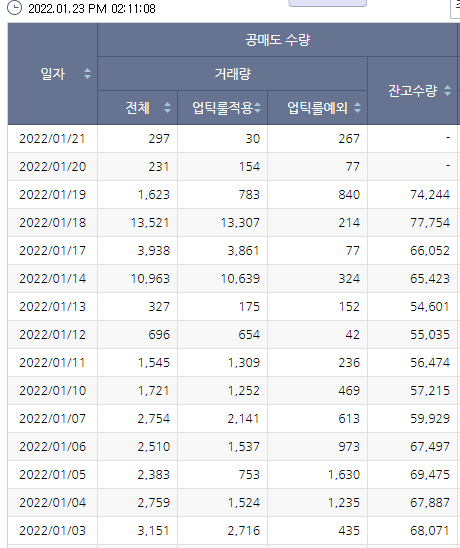Click total volume value 13,521
The width and height of the screenshot is (460, 548).
[150, 223]
